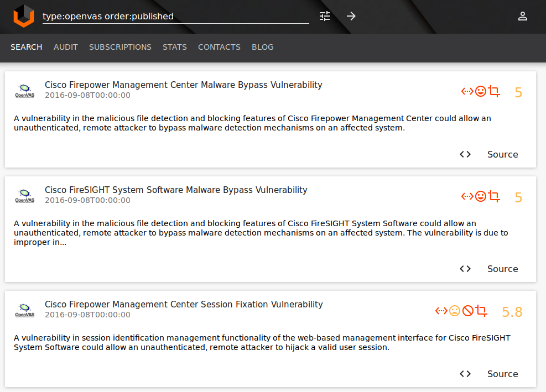Click score 5 on FireSIGHT card
This screenshot has height=392, width=546.
(518, 197)
